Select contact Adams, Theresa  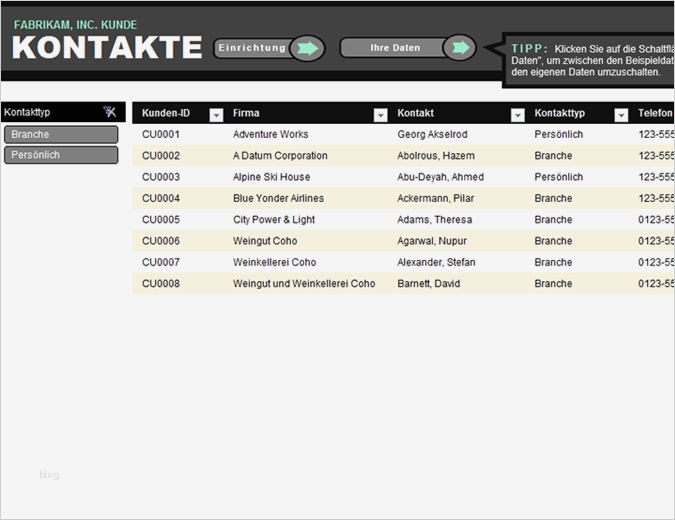click(x=434, y=220)
